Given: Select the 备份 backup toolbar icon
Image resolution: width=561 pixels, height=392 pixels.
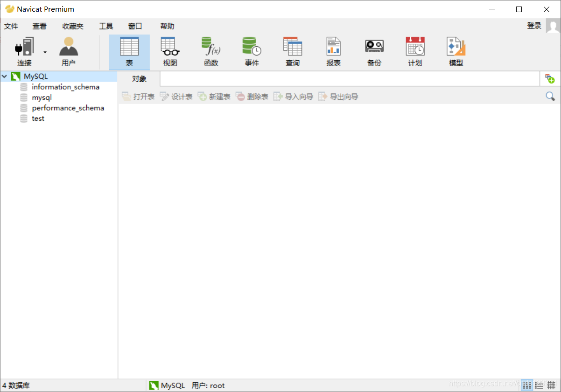Looking at the screenshot, I should click(374, 52).
